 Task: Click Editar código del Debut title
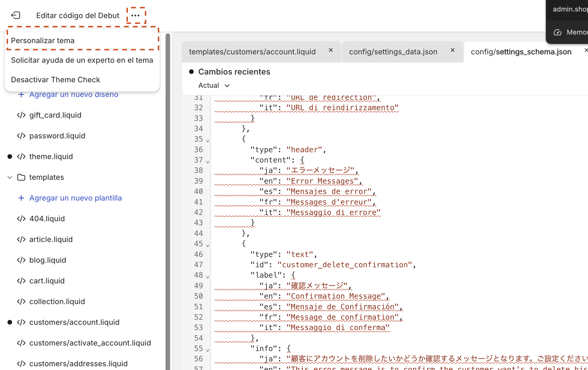pyautogui.click(x=78, y=16)
